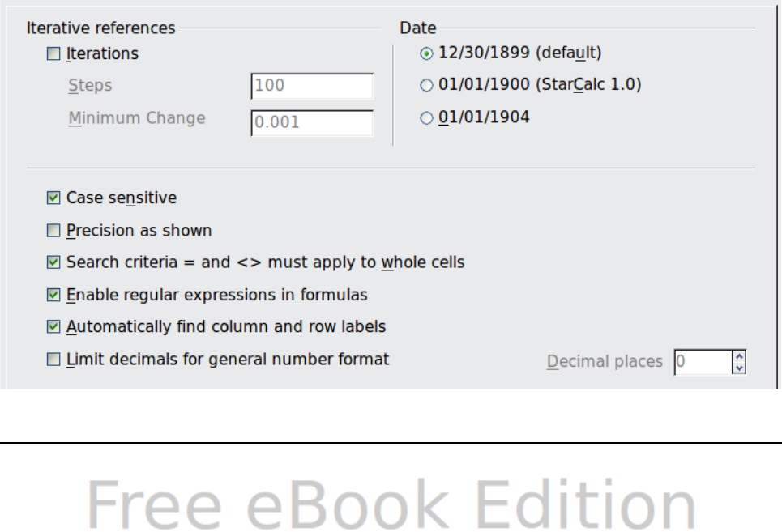
Task: Click the Decimal places number field
Action: [702, 362]
